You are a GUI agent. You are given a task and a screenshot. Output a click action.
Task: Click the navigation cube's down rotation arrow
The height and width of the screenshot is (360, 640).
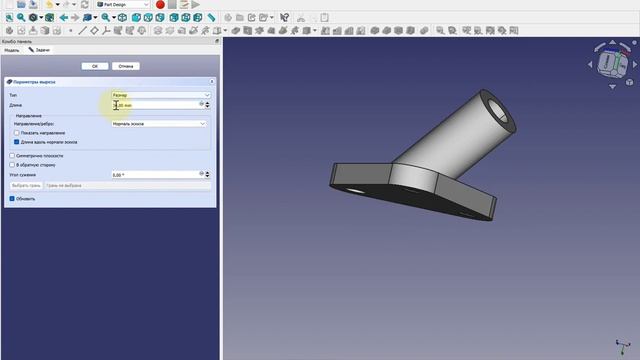(612, 87)
